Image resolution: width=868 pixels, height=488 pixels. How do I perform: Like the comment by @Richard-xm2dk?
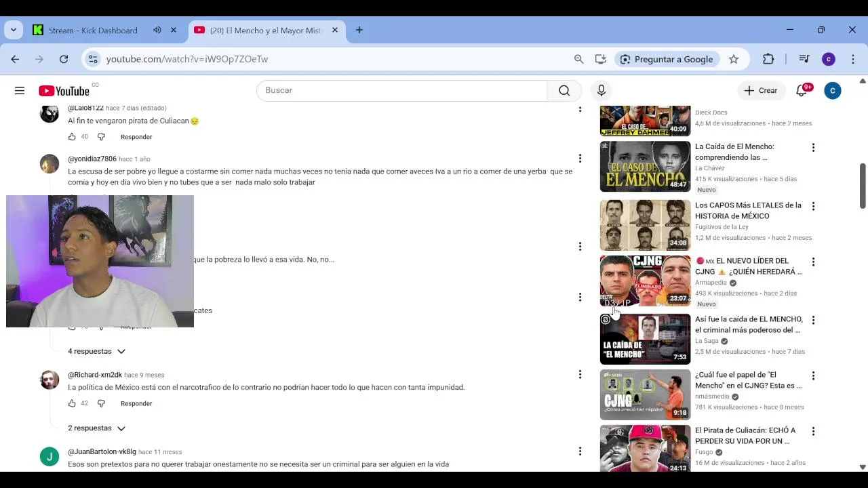[x=72, y=403]
